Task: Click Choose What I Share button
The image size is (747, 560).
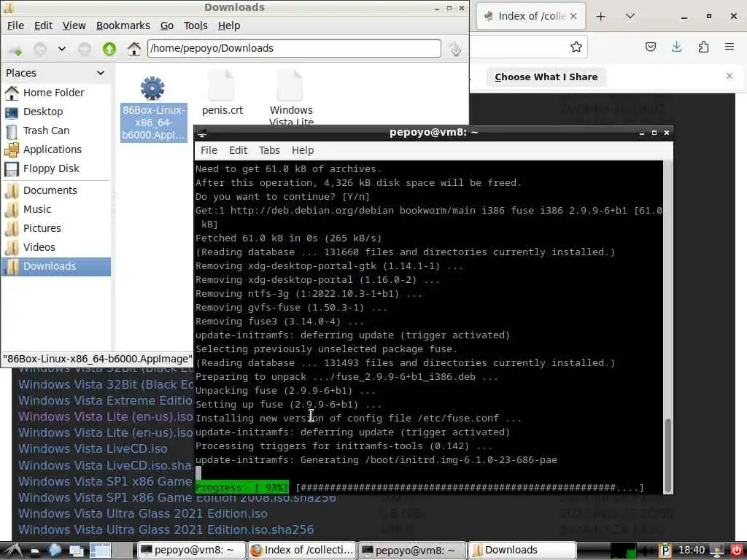Action: 546,77
